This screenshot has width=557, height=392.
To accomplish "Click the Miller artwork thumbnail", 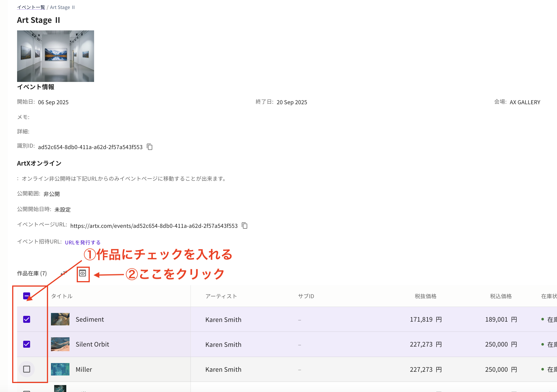I will pyautogui.click(x=60, y=369).
